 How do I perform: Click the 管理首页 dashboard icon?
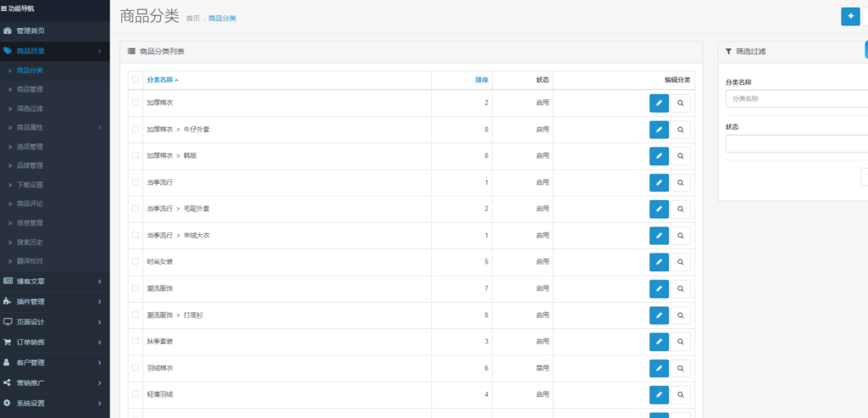[x=8, y=31]
